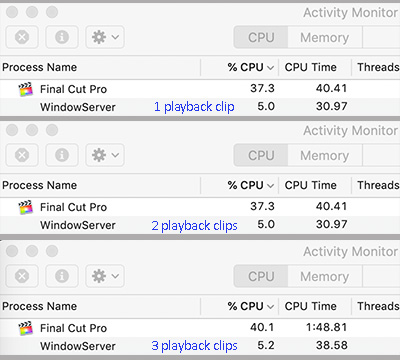
Task: Click Final Cut Pro app icon, 1 playback clip window
Action: pos(26,89)
